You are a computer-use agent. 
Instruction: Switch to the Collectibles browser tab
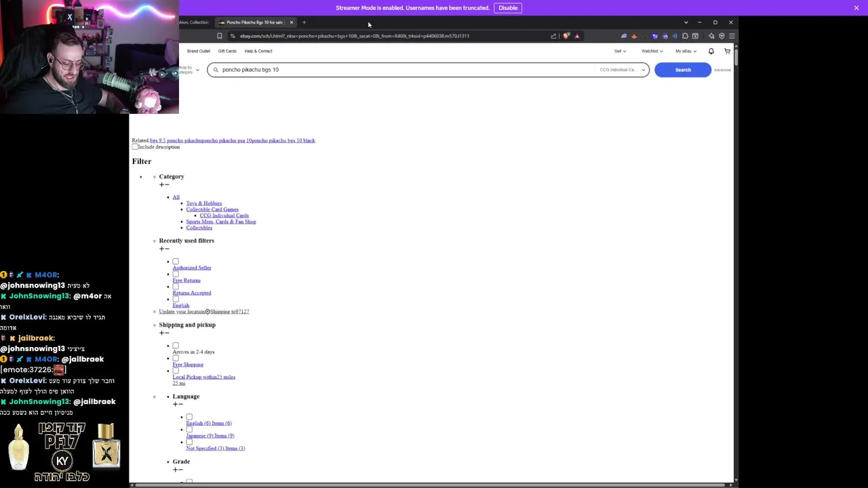coord(195,22)
